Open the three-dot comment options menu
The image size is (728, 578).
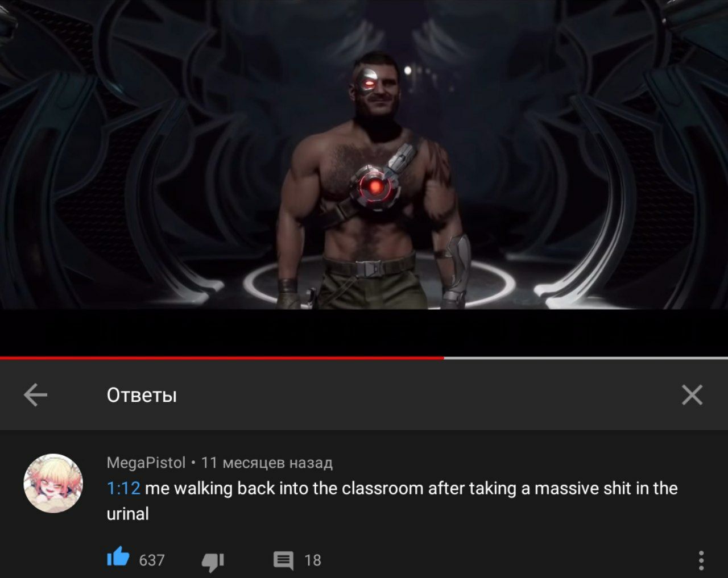point(701,560)
